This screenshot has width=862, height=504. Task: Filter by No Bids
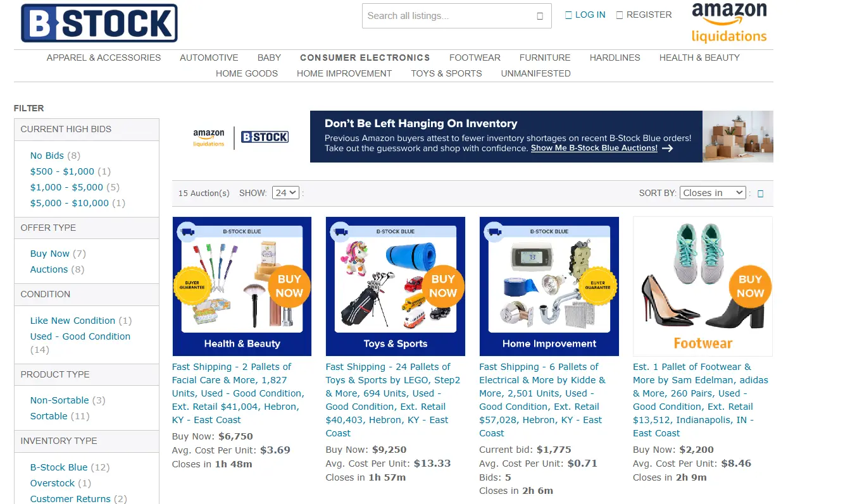pos(47,156)
